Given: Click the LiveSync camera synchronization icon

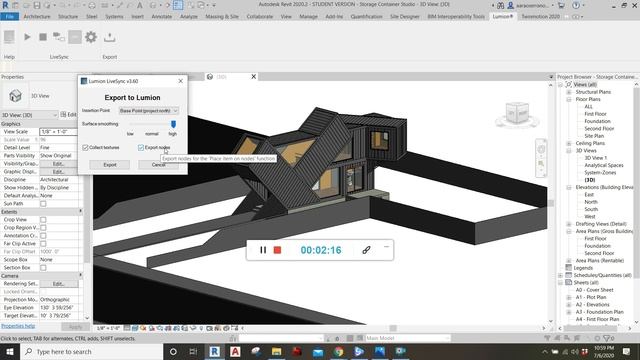Looking at the screenshot, I should pyautogui.click(x=59, y=37).
